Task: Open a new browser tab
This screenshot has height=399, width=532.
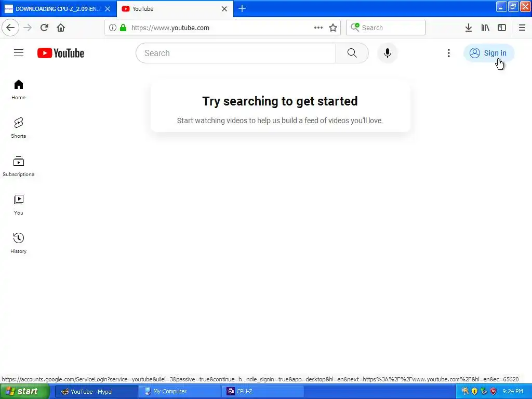Action: 242,8
